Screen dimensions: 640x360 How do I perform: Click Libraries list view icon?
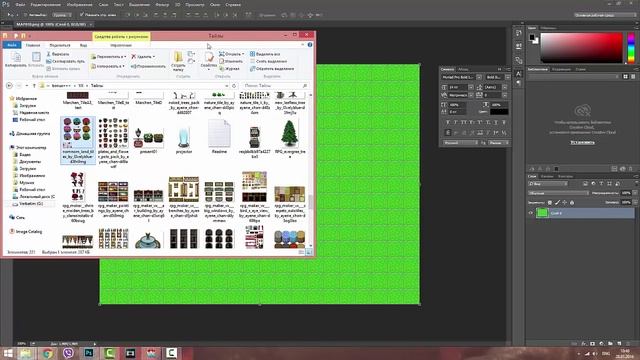click(633, 76)
